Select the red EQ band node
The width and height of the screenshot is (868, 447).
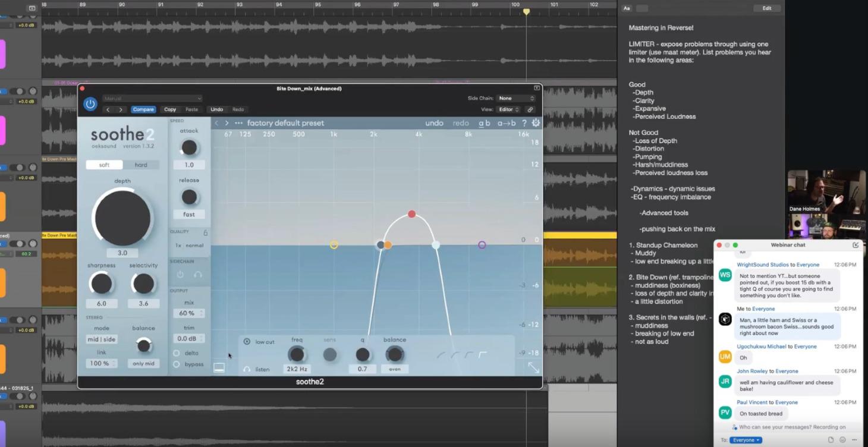pyautogui.click(x=412, y=214)
